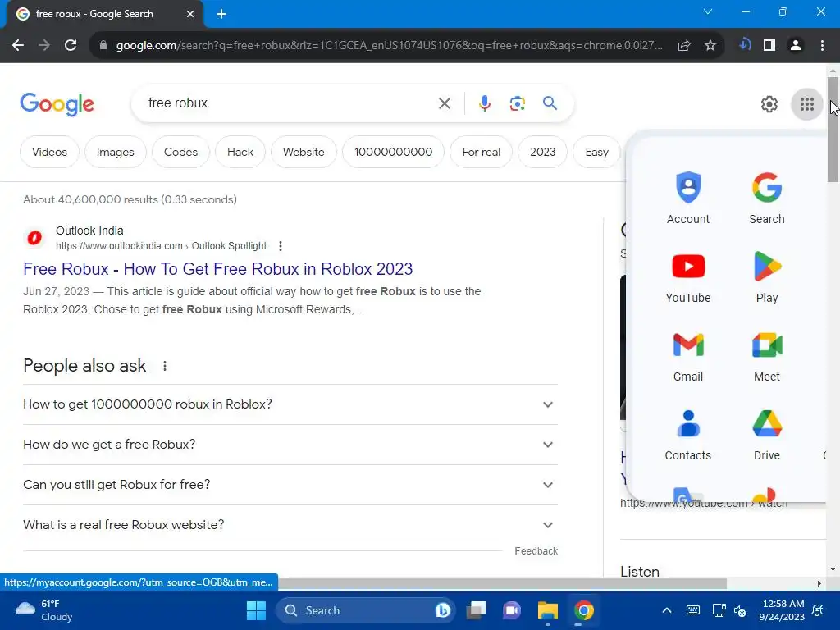Open Chrome downloads indicator
This screenshot has width=840, height=630.
coord(745,44)
